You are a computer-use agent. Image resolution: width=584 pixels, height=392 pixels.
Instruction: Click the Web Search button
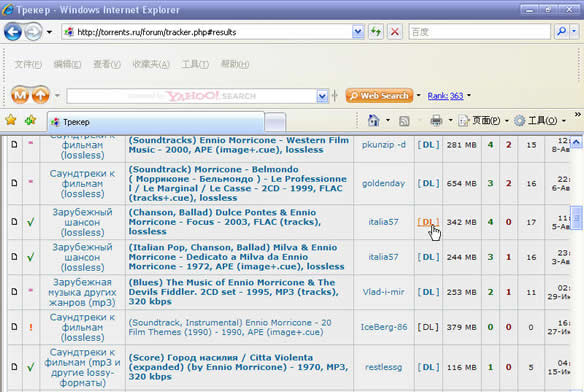(x=379, y=95)
